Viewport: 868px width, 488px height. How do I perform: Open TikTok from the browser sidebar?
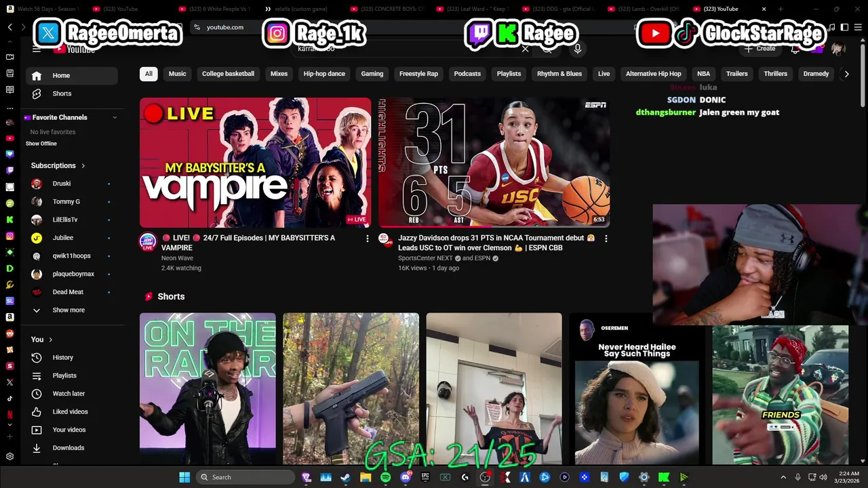click(x=9, y=399)
